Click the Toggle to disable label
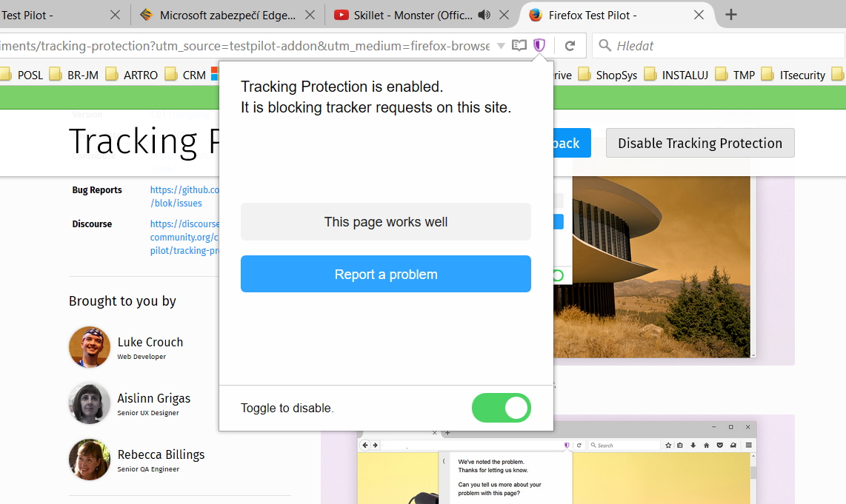This screenshot has height=504, width=846. [287, 408]
